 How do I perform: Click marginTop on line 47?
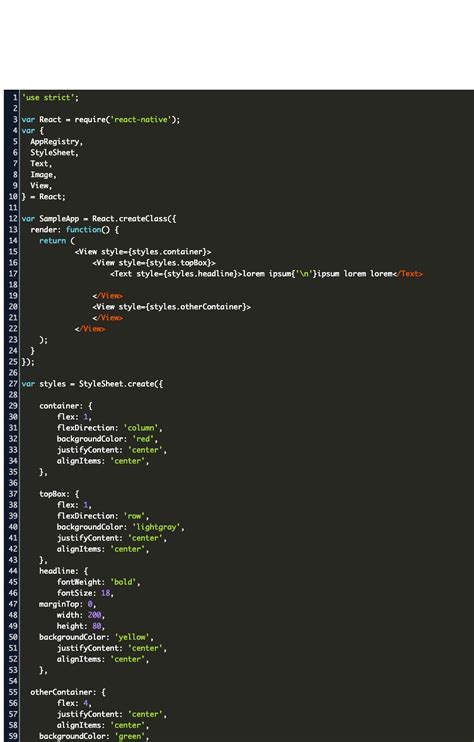click(x=59, y=604)
